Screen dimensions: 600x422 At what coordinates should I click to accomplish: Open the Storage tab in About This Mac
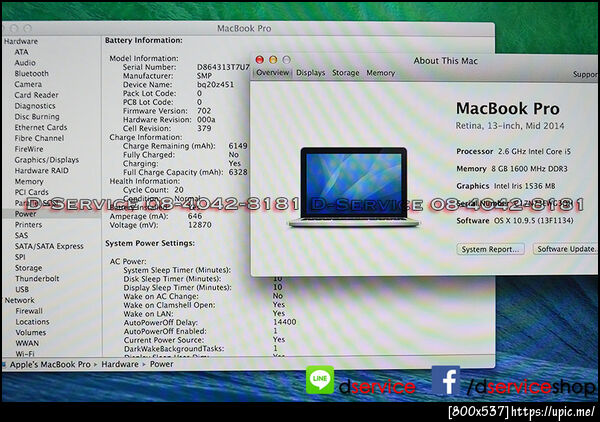pos(346,73)
